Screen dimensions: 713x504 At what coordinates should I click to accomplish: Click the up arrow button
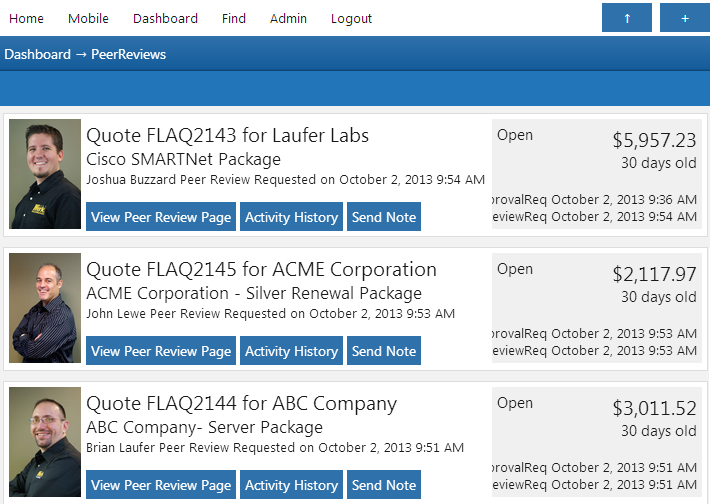pyautogui.click(x=626, y=18)
